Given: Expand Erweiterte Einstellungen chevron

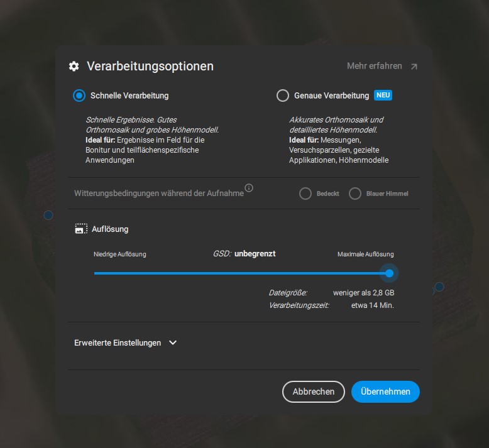Looking at the screenshot, I should coord(173,342).
